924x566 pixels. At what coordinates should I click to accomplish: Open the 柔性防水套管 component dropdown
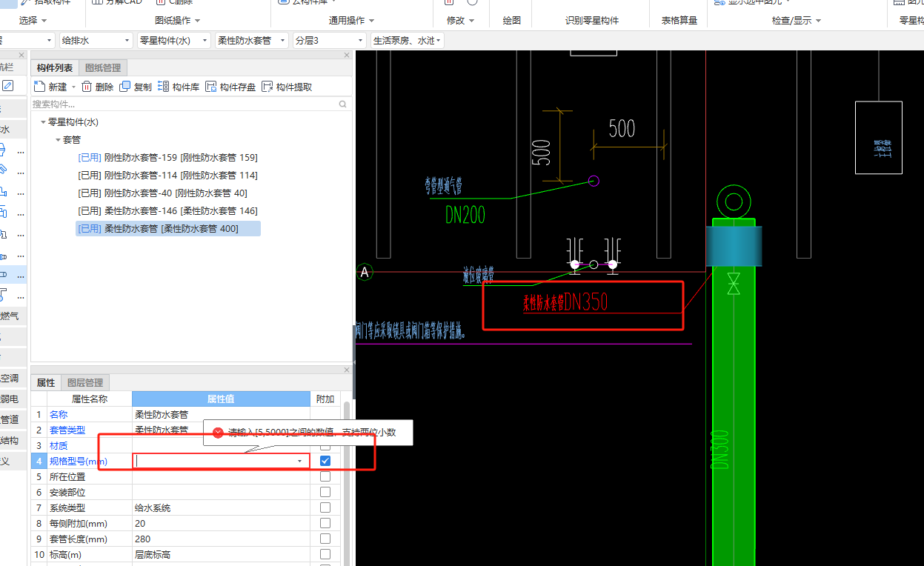251,40
